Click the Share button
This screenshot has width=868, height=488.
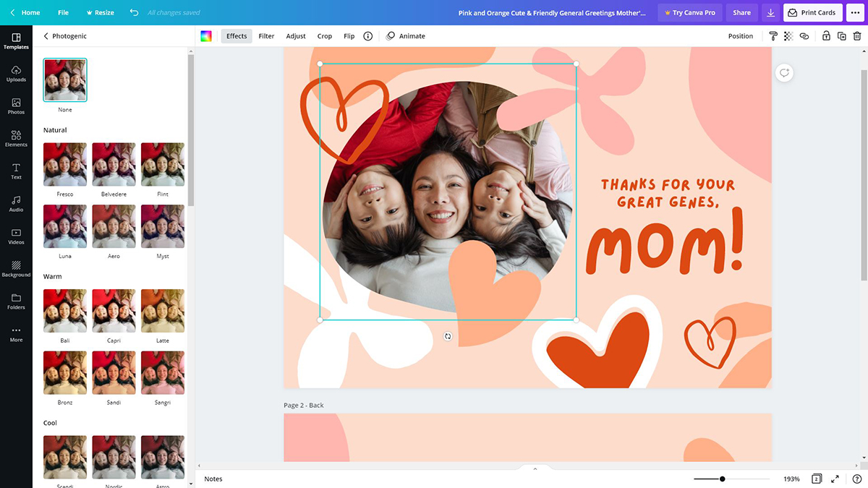pyautogui.click(x=741, y=13)
